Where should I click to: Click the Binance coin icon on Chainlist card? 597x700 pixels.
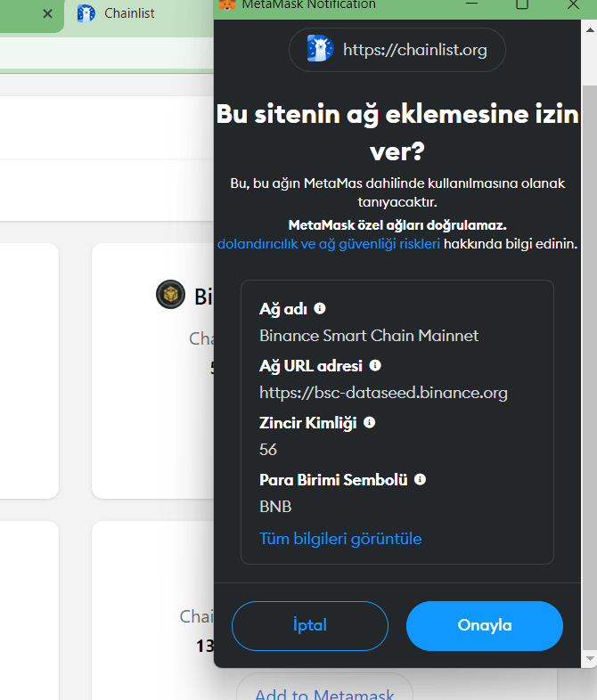(170, 295)
